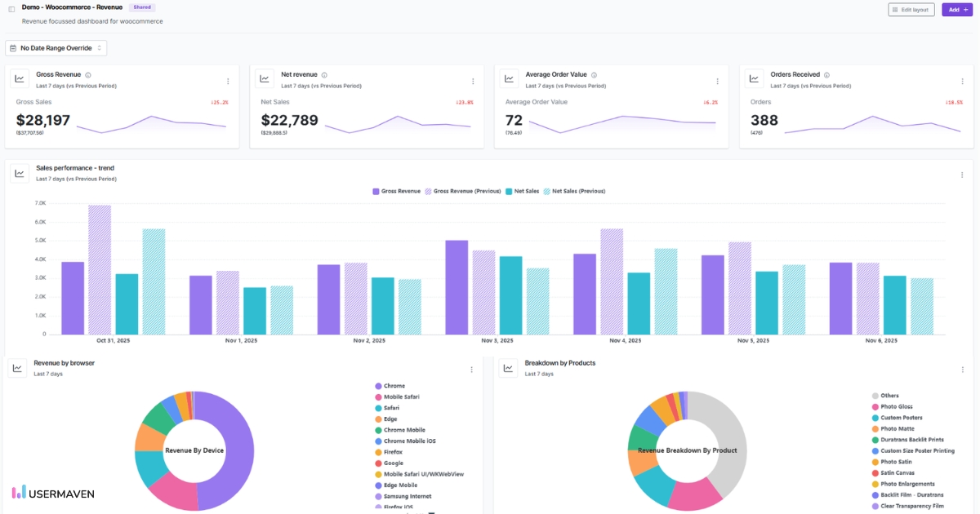Open the No Date Range Override dropdown
Screen dimensions: 980x514
(x=56, y=47)
